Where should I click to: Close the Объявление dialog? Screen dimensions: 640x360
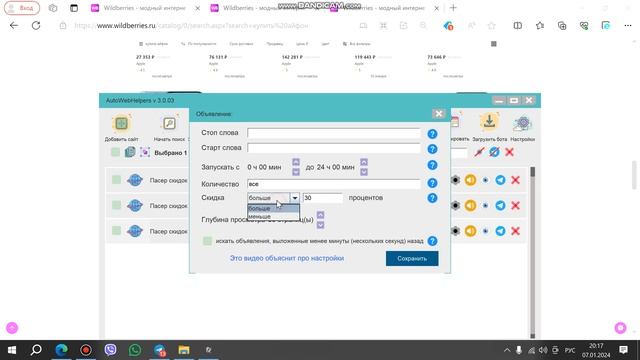click(439, 114)
